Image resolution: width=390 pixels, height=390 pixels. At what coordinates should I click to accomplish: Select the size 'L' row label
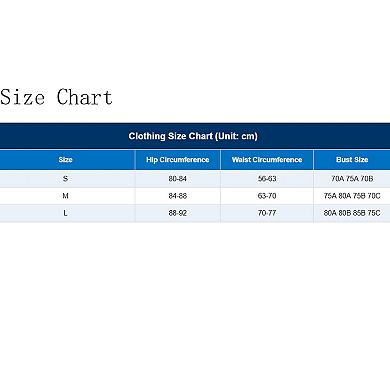click(x=65, y=213)
